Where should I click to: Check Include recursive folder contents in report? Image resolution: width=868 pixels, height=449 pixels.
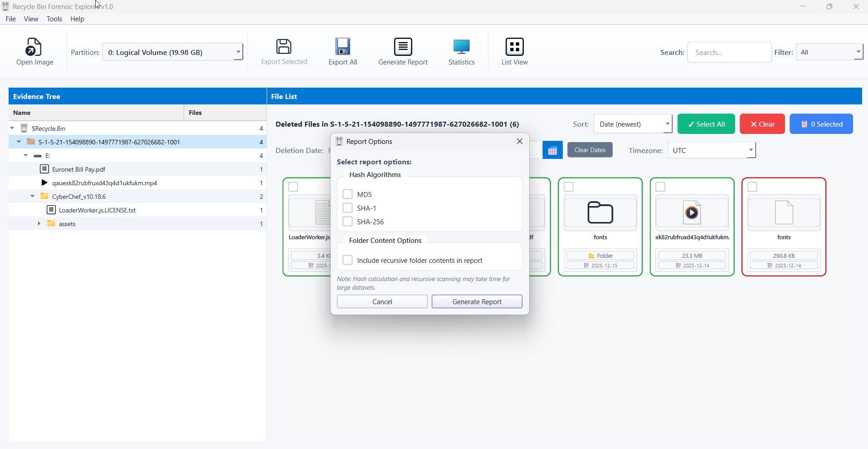point(348,260)
